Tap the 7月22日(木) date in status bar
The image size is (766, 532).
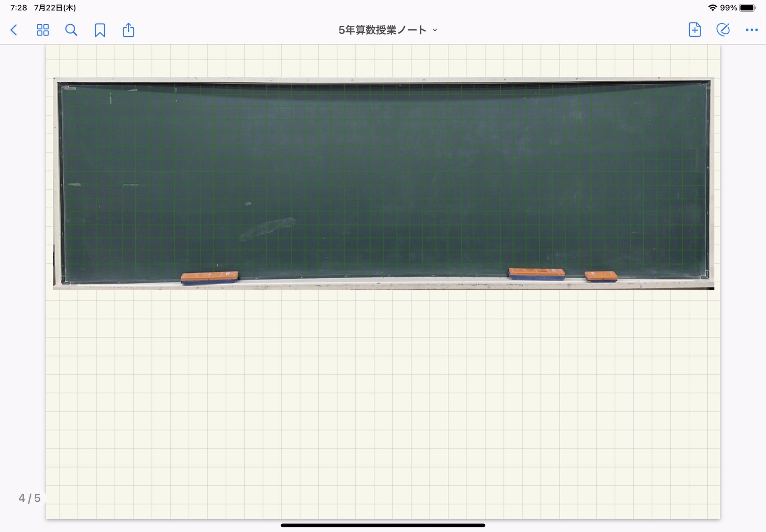click(55, 7)
